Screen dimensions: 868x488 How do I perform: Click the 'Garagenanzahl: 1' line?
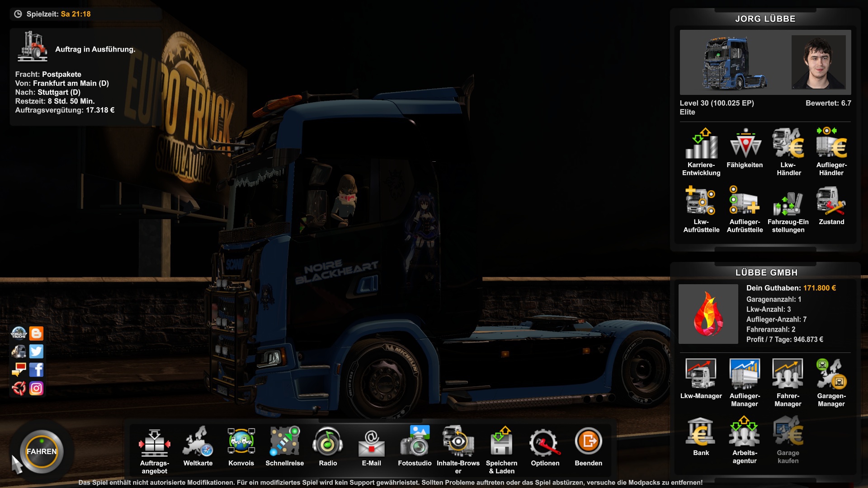coord(774,300)
